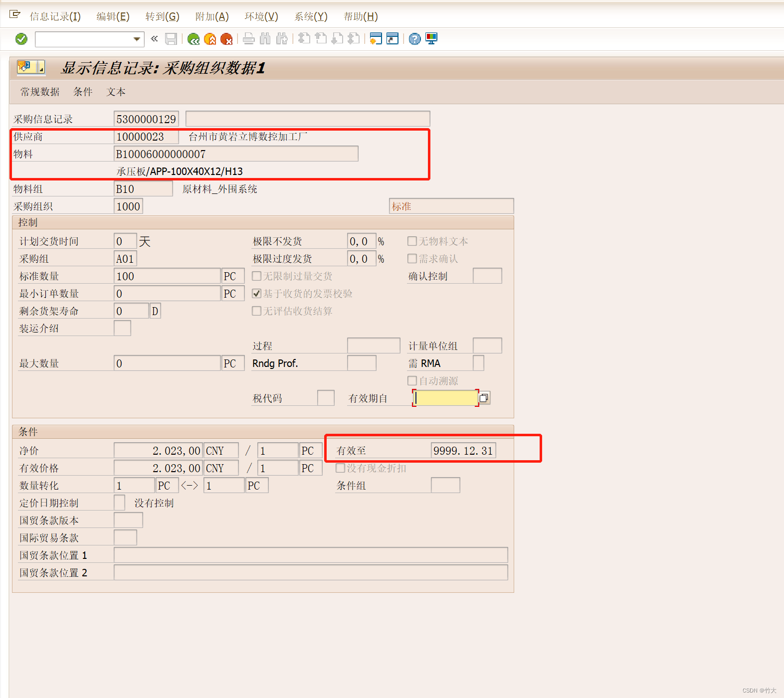This screenshot has width=784, height=698.
Task: Click the 标准数量 field 100
Action: [x=167, y=276]
